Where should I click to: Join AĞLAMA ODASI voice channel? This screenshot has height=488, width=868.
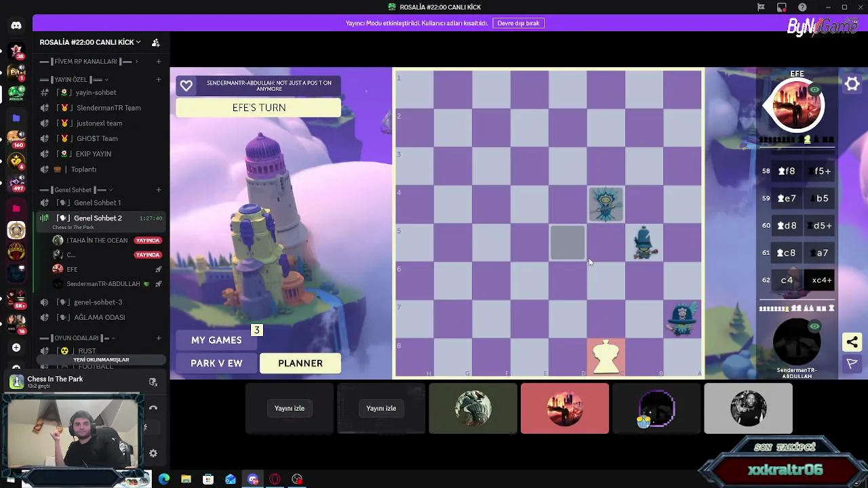[x=101, y=317]
